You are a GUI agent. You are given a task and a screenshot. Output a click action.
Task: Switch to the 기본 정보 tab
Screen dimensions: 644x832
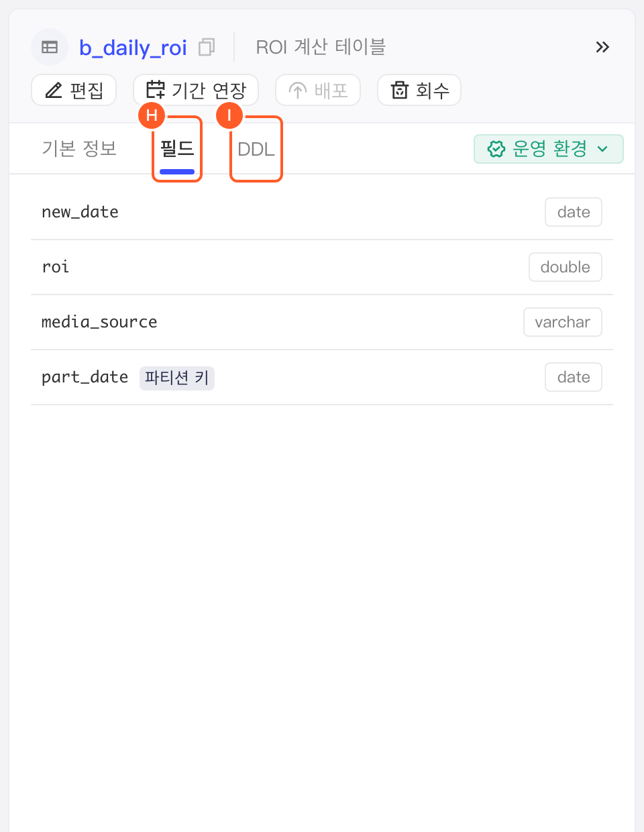79,148
